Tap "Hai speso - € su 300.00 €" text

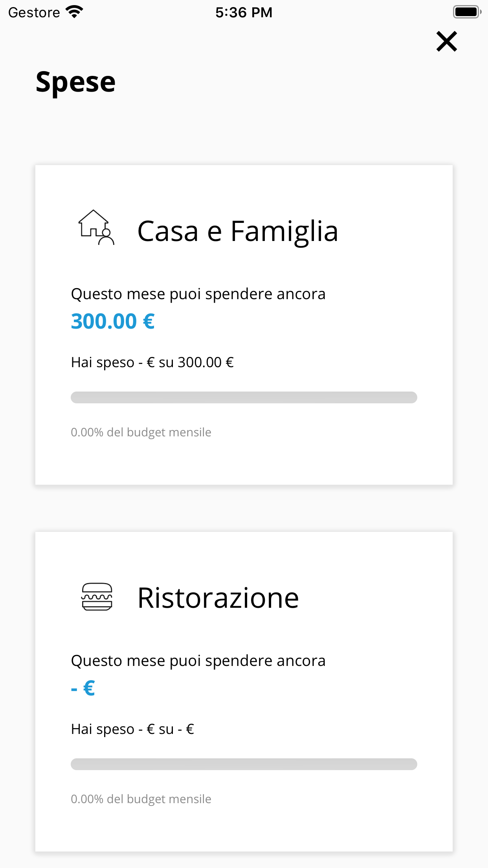pos(152,362)
